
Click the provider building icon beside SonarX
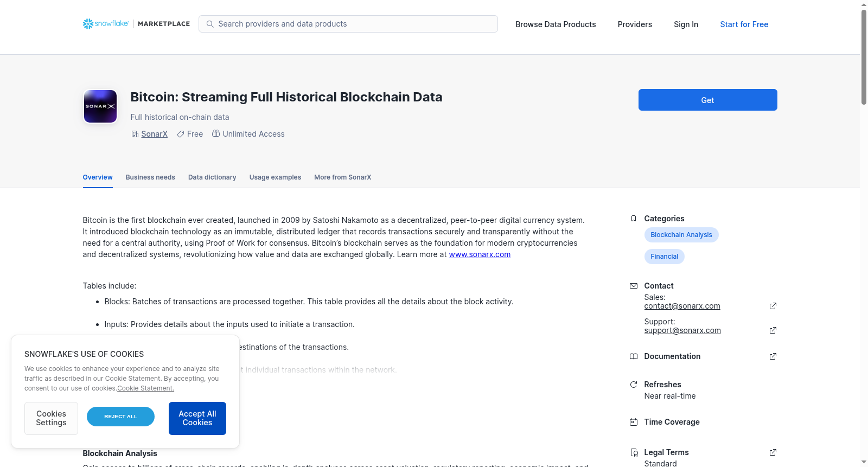(135, 134)
